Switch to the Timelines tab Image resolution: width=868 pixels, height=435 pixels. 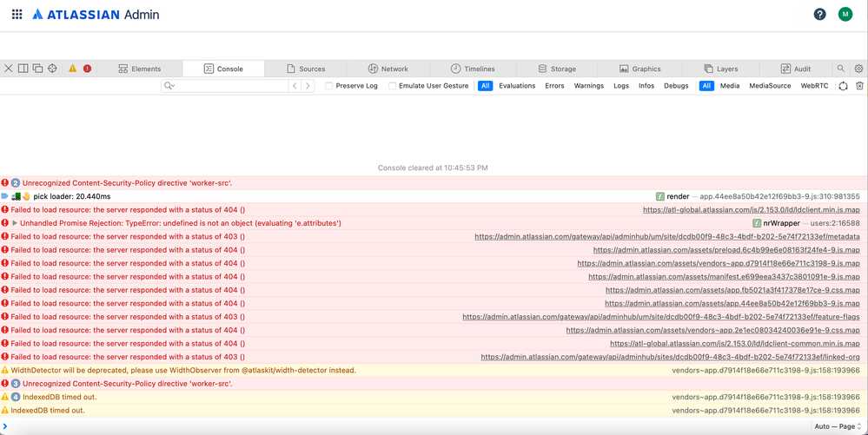474,69
